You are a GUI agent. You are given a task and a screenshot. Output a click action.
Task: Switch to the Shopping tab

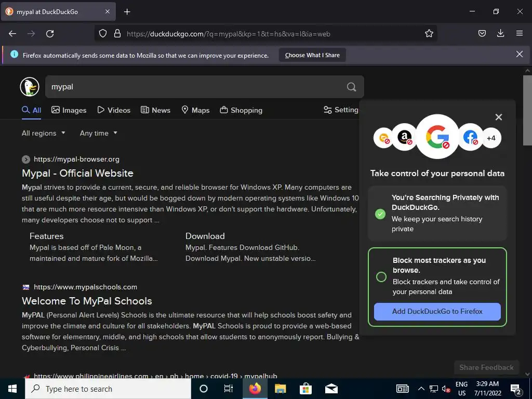pos(241,110)
